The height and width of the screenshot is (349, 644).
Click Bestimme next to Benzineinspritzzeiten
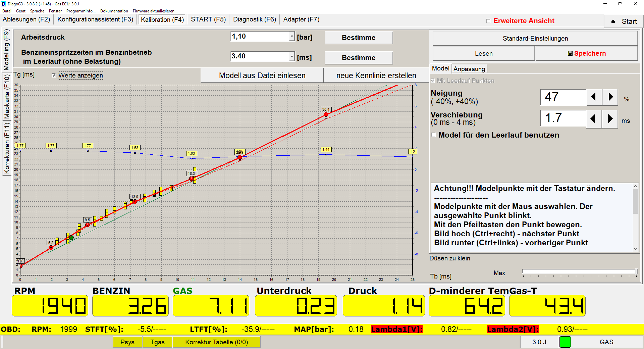(359, 58)
